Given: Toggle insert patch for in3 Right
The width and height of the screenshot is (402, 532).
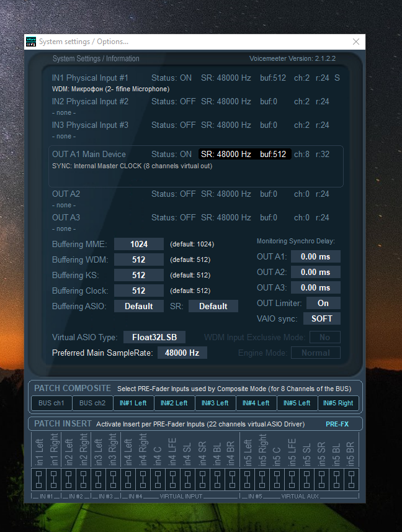Looking at the screenshot, I should point(113,479).
